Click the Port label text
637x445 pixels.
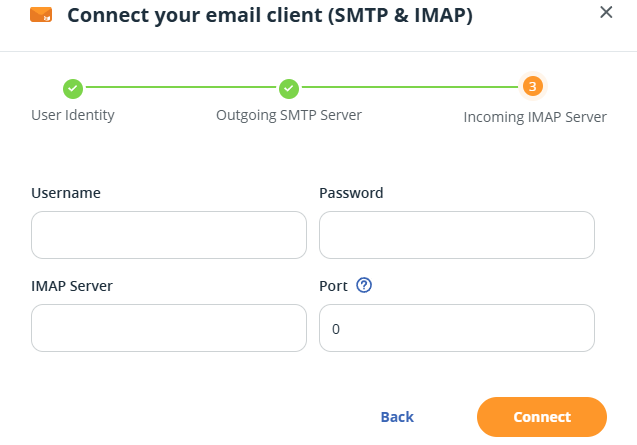tap(333, 285)
